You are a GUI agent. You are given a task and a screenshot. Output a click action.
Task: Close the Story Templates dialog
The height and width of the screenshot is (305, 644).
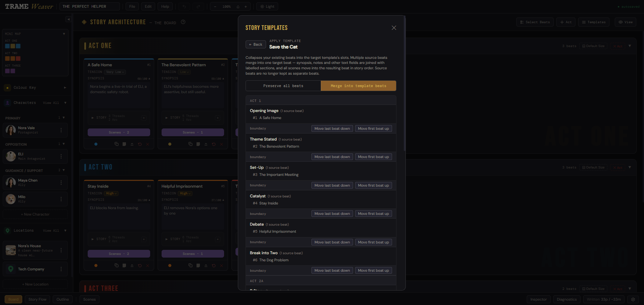(x=394, y=28)
